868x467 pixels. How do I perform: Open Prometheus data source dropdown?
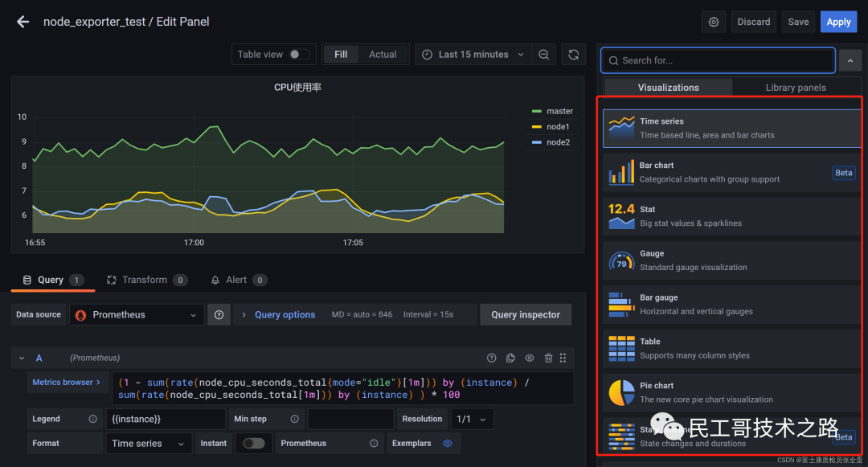137,315
